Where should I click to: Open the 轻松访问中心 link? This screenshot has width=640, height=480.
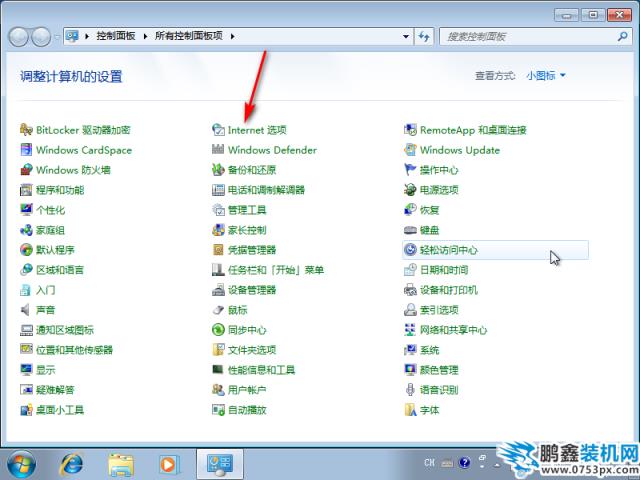coord(449,250)
